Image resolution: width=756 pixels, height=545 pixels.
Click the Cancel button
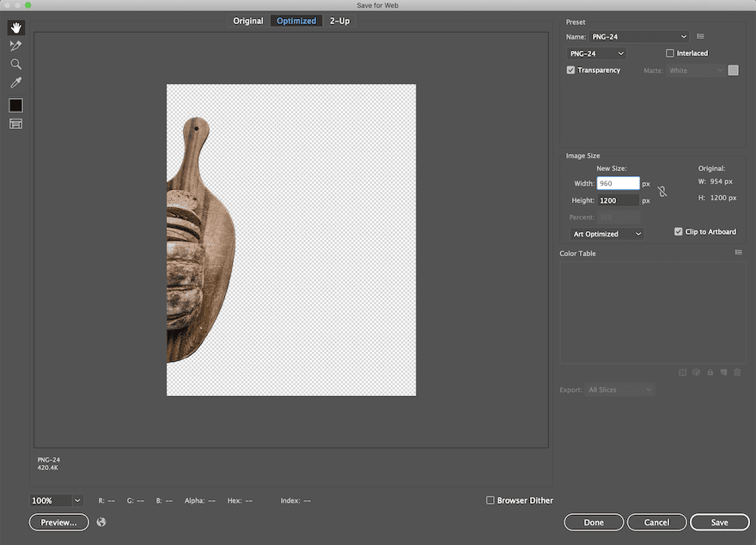coord(656,522)
